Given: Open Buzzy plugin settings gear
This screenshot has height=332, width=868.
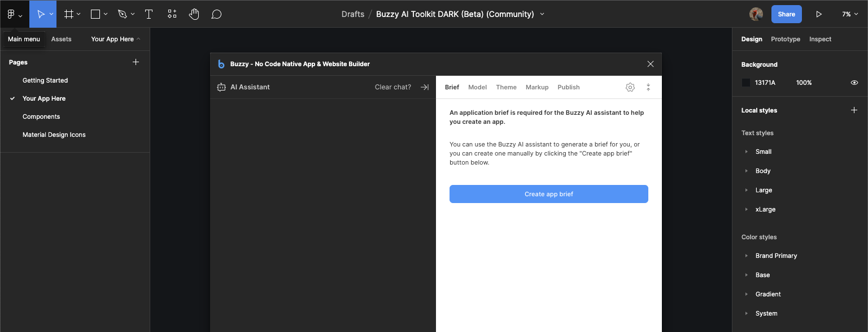Looking at the screenshot, I should (x=630, y=87).
